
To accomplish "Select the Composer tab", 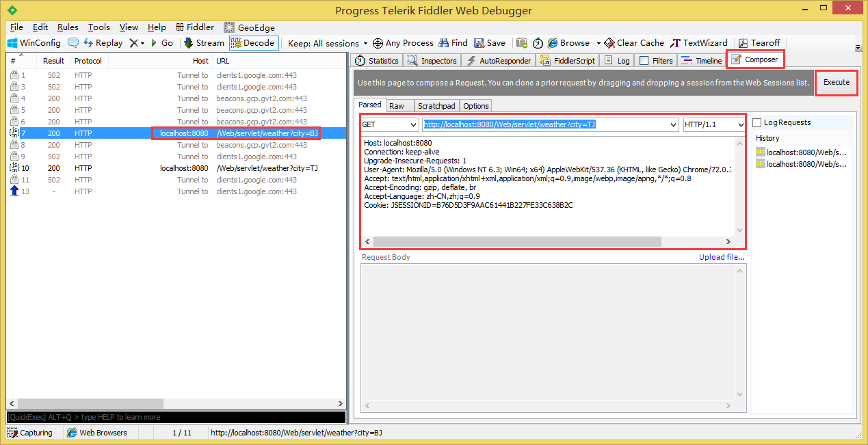I will tap(754, 60).
